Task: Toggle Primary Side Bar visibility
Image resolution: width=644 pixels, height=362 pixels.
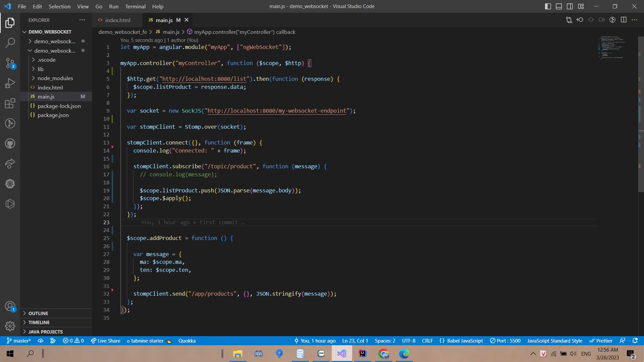Action: pos(548,6)
